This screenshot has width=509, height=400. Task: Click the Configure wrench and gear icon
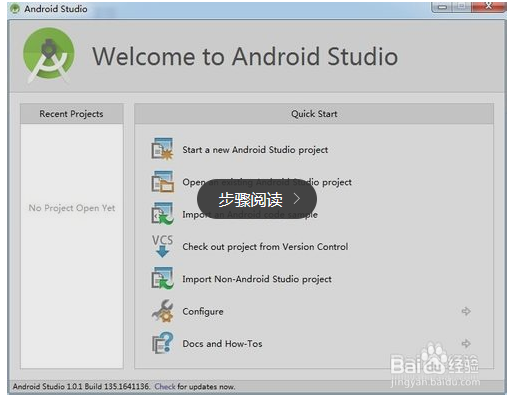pos(162,311)
